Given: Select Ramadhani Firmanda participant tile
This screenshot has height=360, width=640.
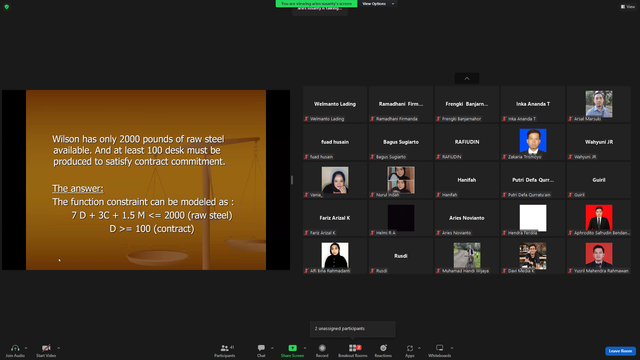Looking at the screenshot, I should pyautogui.click(x=401, y=104).
